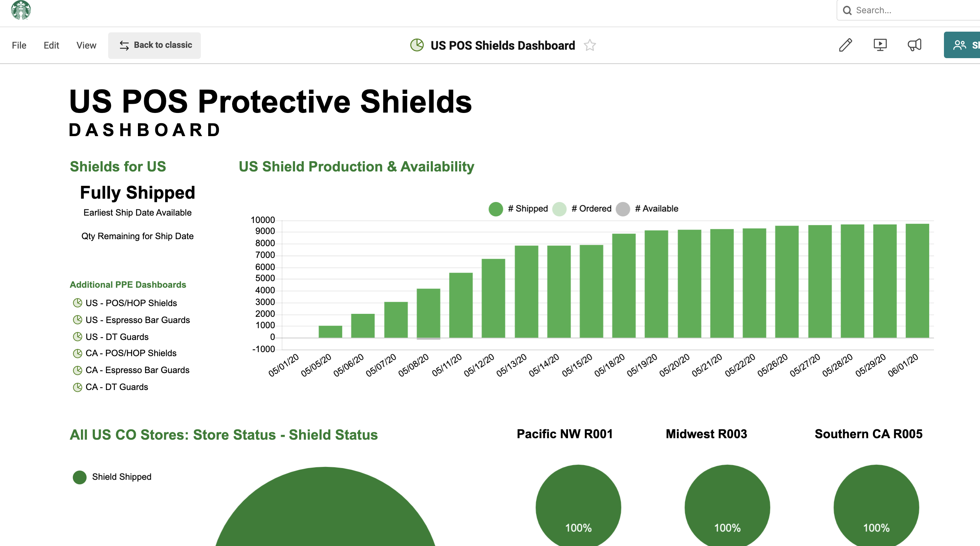The width and height of the screenshot is (980, 546).
Task: Expand the CA - Espresso Bar Guards link
Action: (x=138, y=370)
